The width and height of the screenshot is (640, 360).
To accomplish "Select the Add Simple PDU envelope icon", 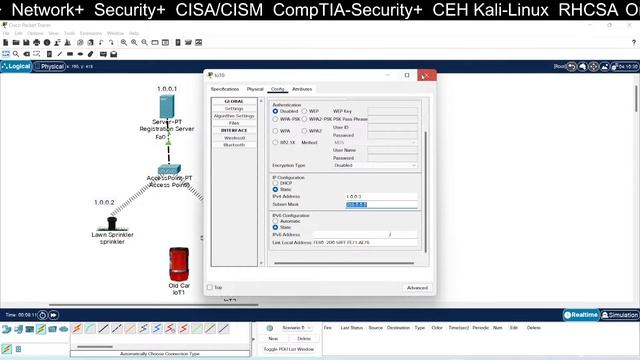I will tap(103, 54).
